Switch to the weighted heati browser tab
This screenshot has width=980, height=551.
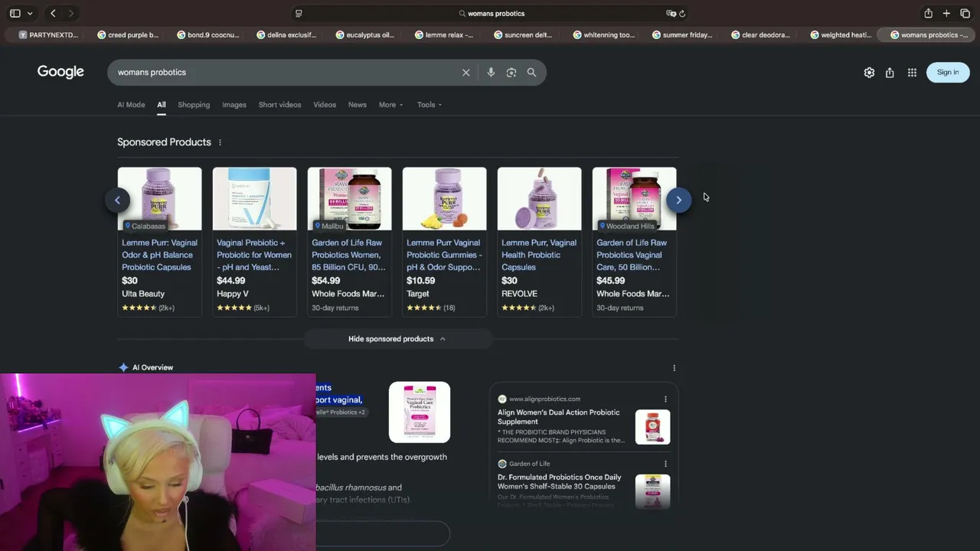pyautogui.click(x=840, y=34)
